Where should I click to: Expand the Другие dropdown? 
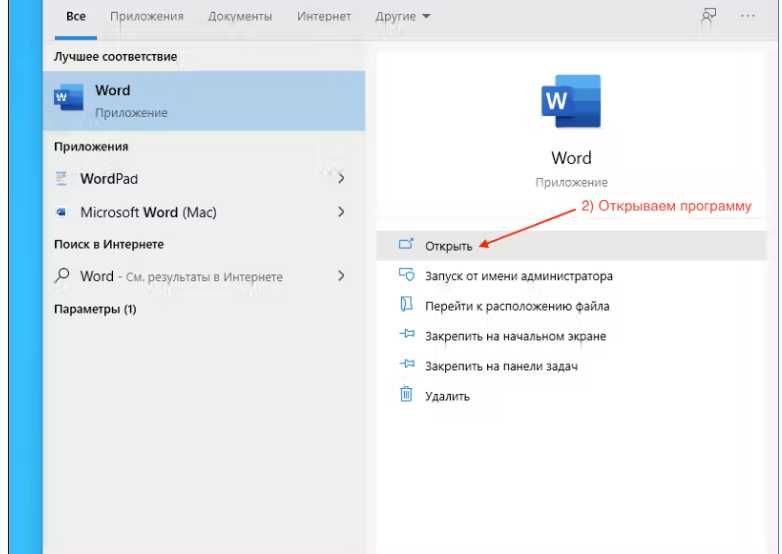click(402, 16)
